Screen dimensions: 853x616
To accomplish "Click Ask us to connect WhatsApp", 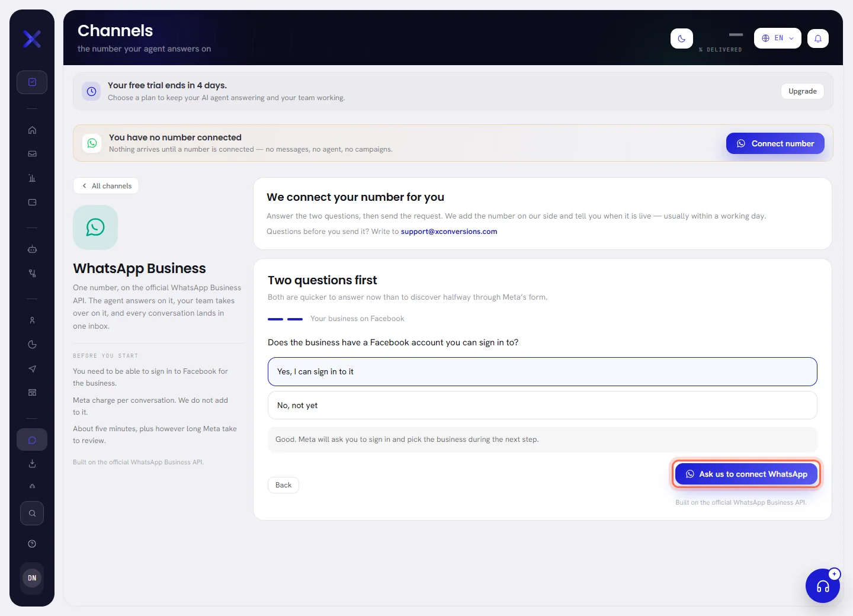I will click(x=746, y=474).
